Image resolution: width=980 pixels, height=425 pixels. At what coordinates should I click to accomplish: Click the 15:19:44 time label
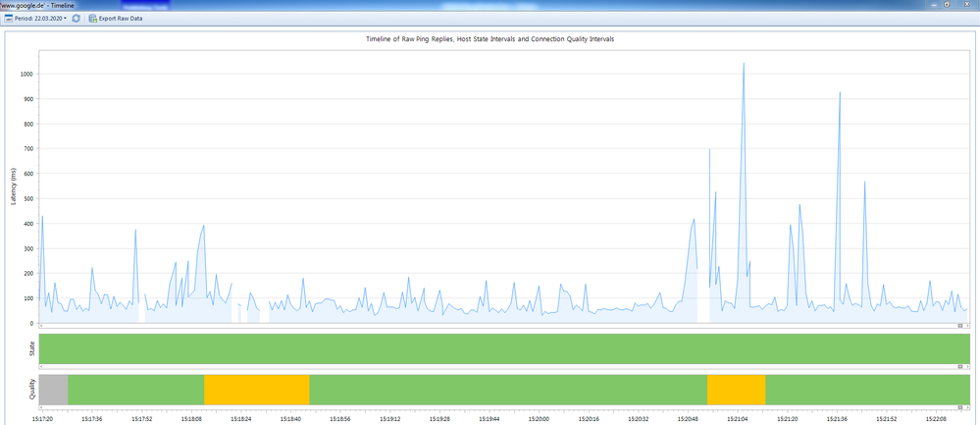point(489,418)
